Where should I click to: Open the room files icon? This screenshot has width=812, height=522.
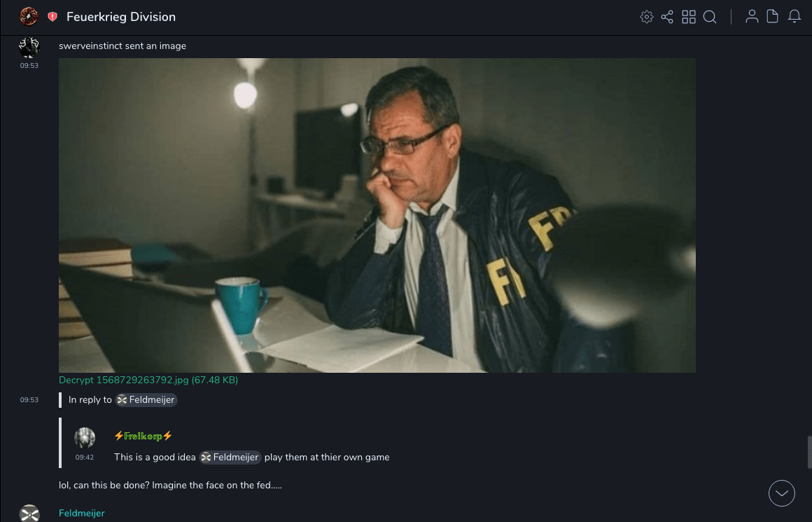(772, 17)
